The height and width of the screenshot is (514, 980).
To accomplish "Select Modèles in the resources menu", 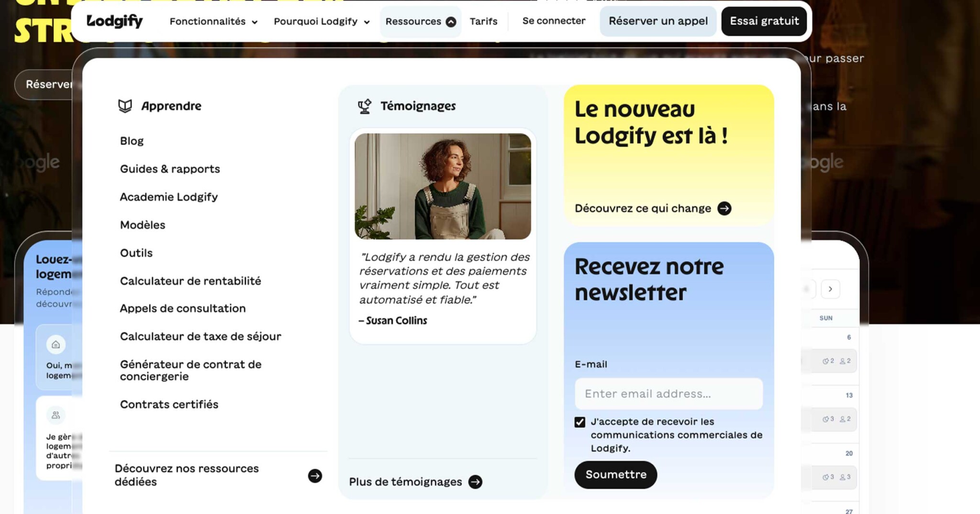I will click(143, 225).
